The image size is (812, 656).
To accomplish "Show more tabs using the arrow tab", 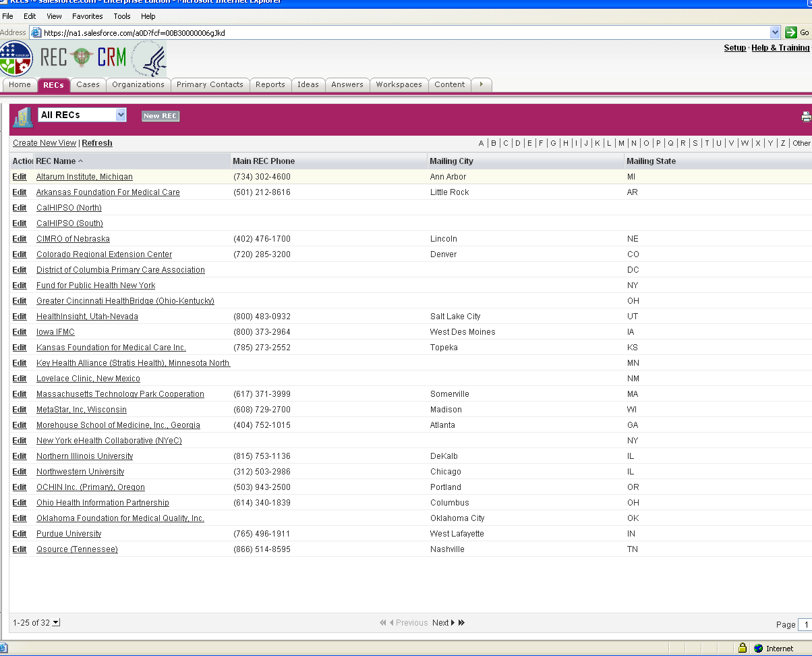I will tap(481, 84).
